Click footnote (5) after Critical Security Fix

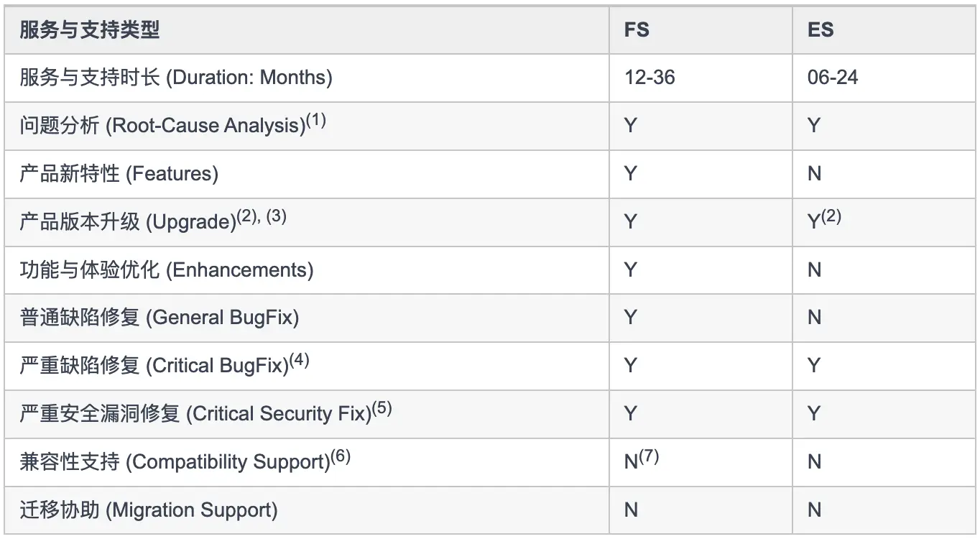382,409
